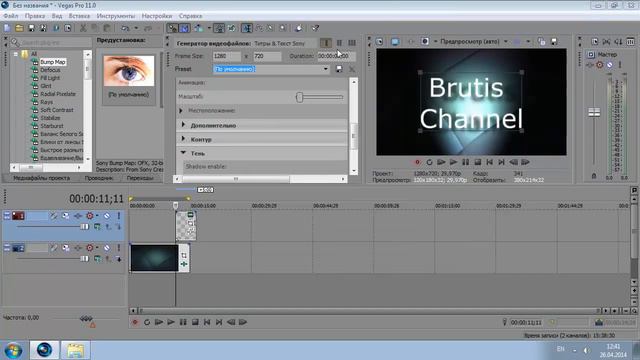Click the Мастер bus automation settings icon
Screen dimensions: 640x360
coord(599,64)
